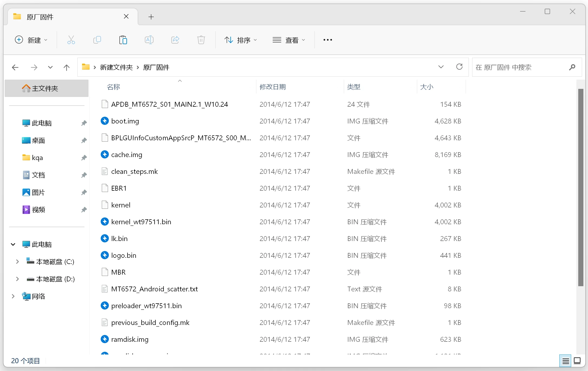588x371 pixels.
Task: Click the MBR blank file icon
Action: point(105,272)
